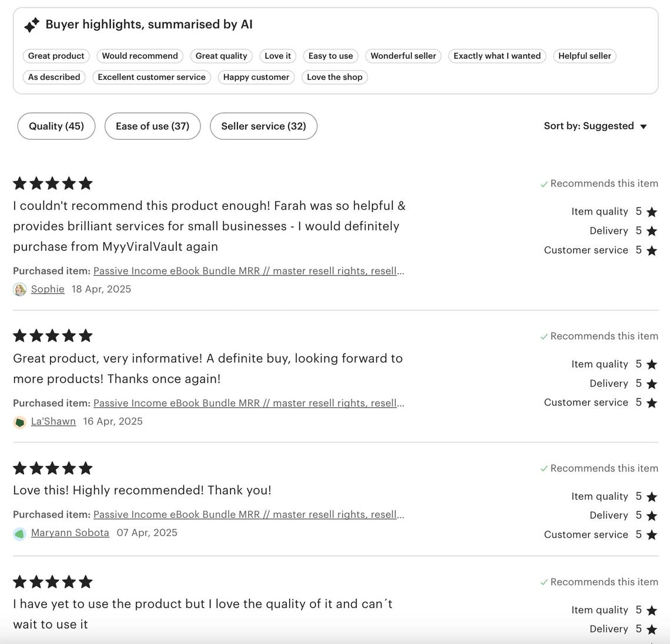The width and height of the screenshot is (670, 644).
Task: Select the Excellent customer service tag
Action: (x=152, y=77)
